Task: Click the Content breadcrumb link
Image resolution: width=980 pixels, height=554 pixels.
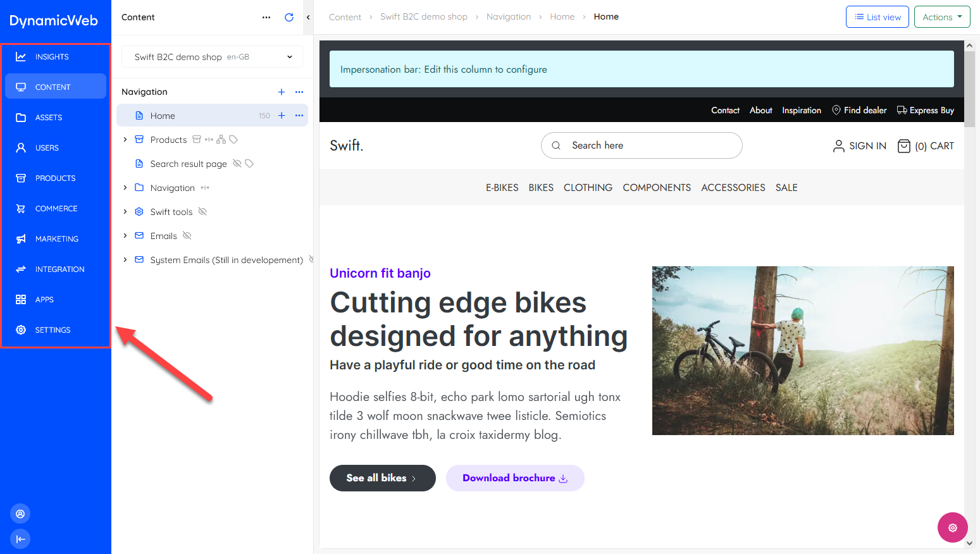Action: click(345, 17)
